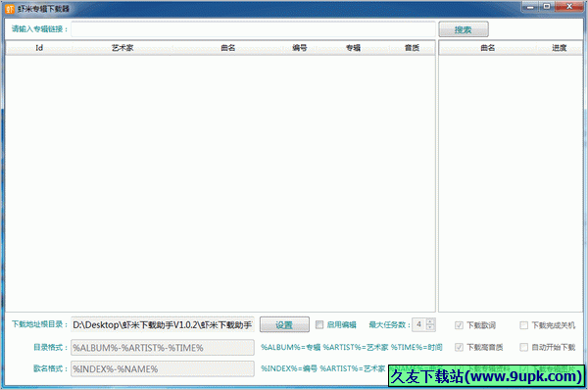Decrease max task count with down arrow
This screenshot has height=390, width=588.
click(x=430, y=327)
